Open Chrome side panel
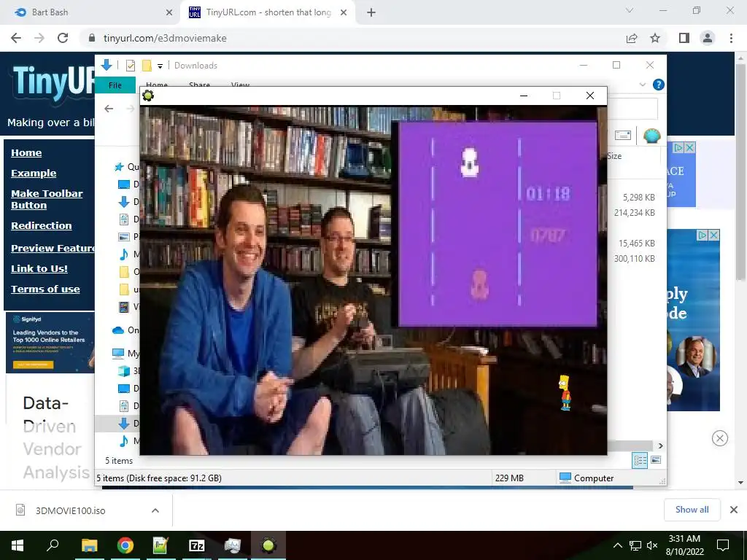747x560 pixels. pos(684,38)
